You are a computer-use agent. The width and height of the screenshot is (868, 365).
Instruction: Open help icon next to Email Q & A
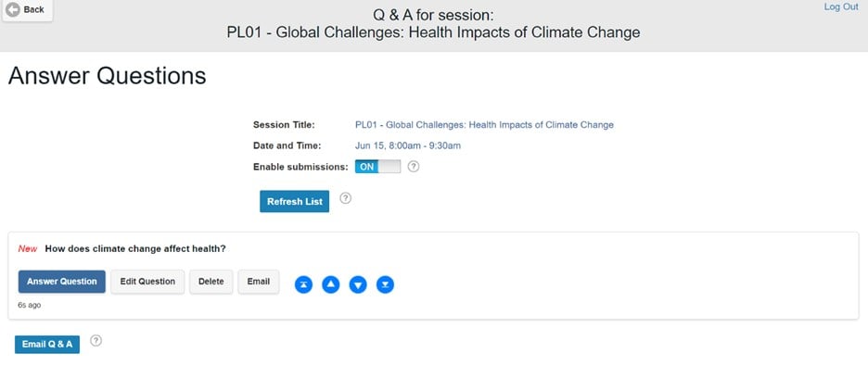pyautogui.click(x=96, y=341)
